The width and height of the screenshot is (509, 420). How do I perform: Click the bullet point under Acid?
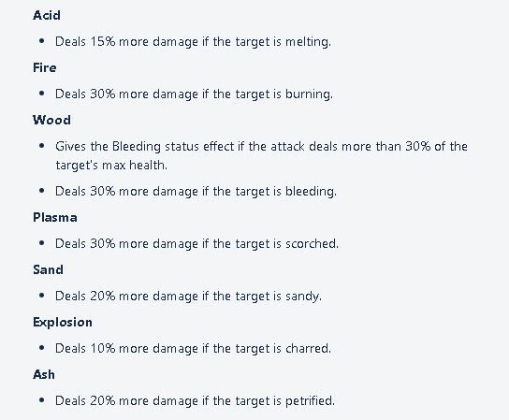point(41,41)
